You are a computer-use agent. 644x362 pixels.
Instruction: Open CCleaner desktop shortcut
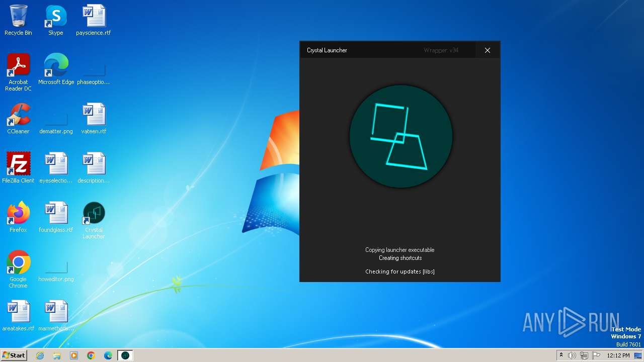pyautogui.click(x=18, y=119)
